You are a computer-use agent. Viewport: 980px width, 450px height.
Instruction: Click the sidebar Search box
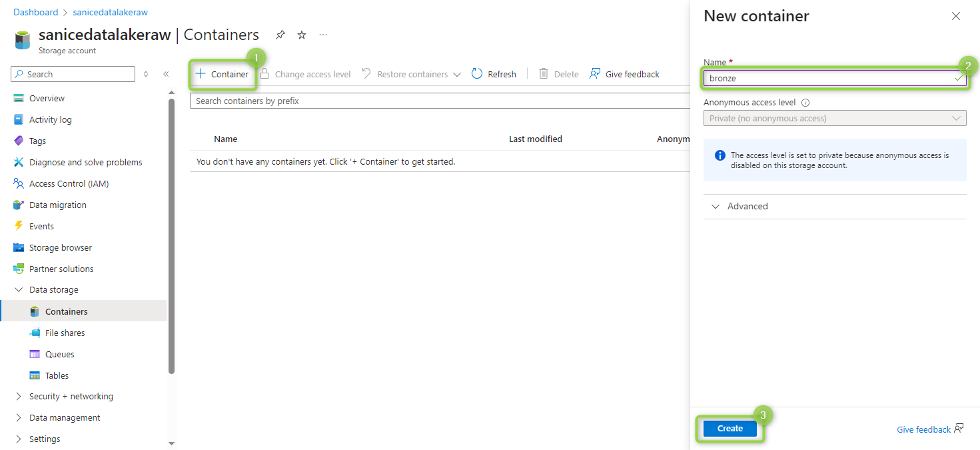(73, 74)
